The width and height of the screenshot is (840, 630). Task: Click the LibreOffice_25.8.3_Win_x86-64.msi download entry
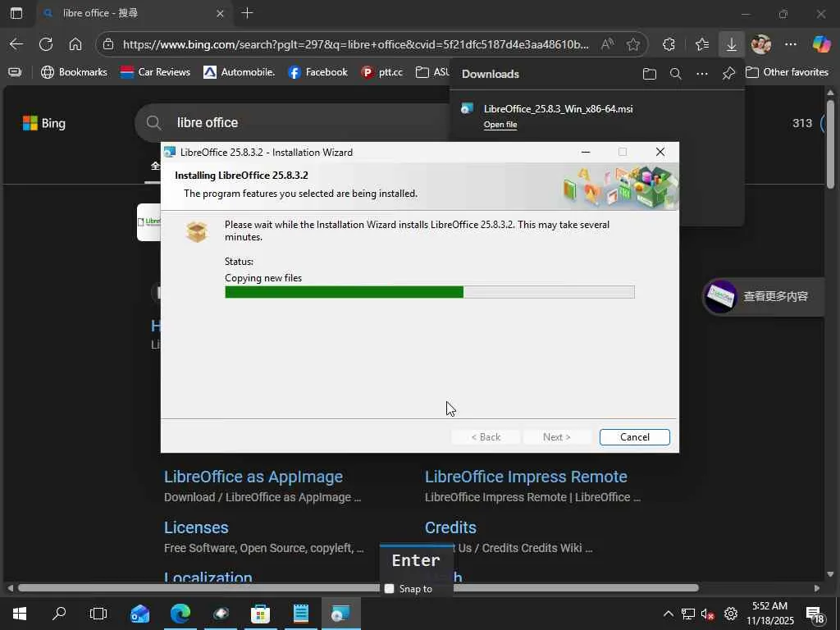tap(558, 109)
